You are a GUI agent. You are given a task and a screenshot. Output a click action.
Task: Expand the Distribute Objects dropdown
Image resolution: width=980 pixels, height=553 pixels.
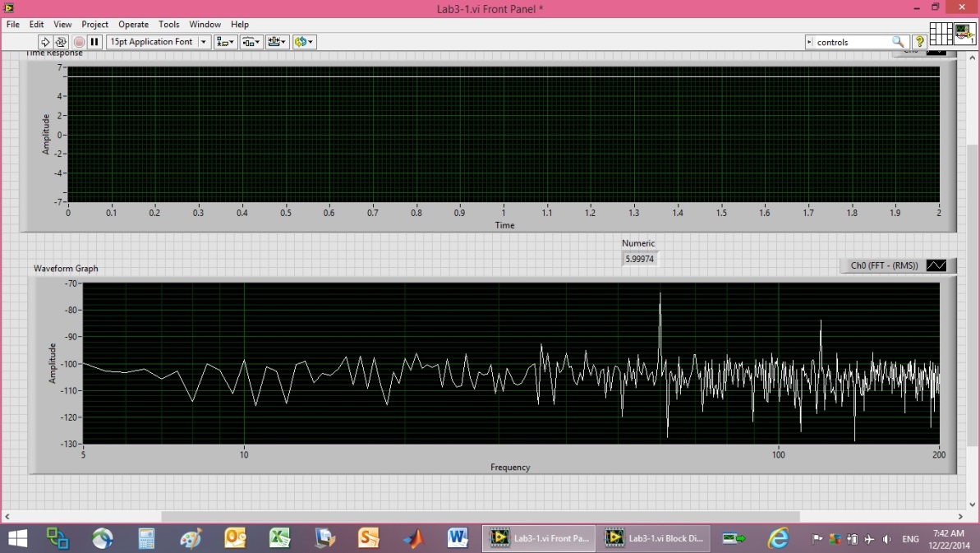pyautogui.click(x=251, y=42)
